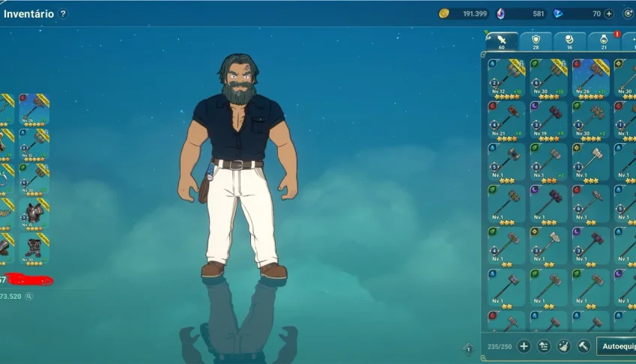Select equipped water hammer Nv.12 in grid
This screenshot has width=636, height=364.
[x=506, y=79]
